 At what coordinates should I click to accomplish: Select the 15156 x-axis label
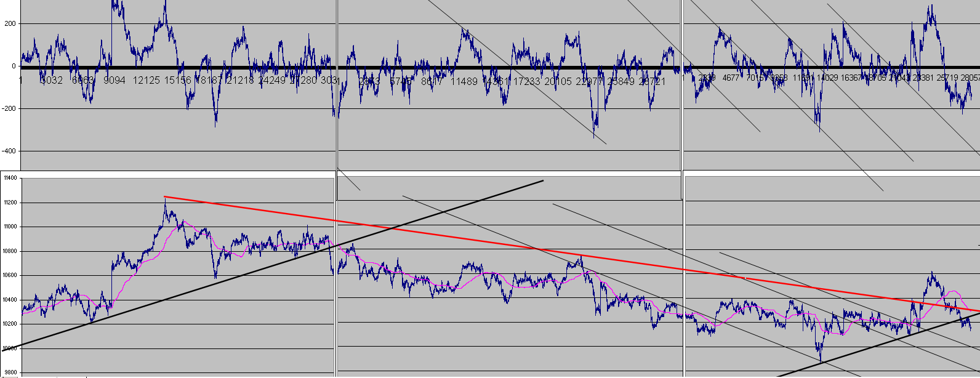click(178, 81)
